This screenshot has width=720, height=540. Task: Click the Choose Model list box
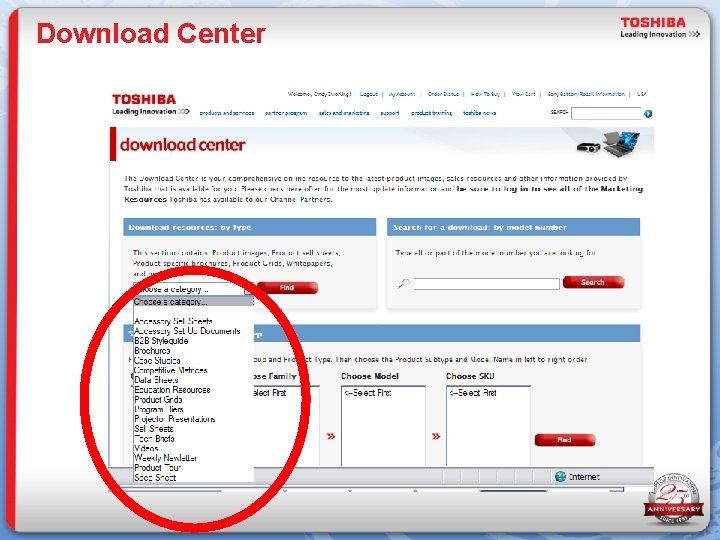click(383, 426)
